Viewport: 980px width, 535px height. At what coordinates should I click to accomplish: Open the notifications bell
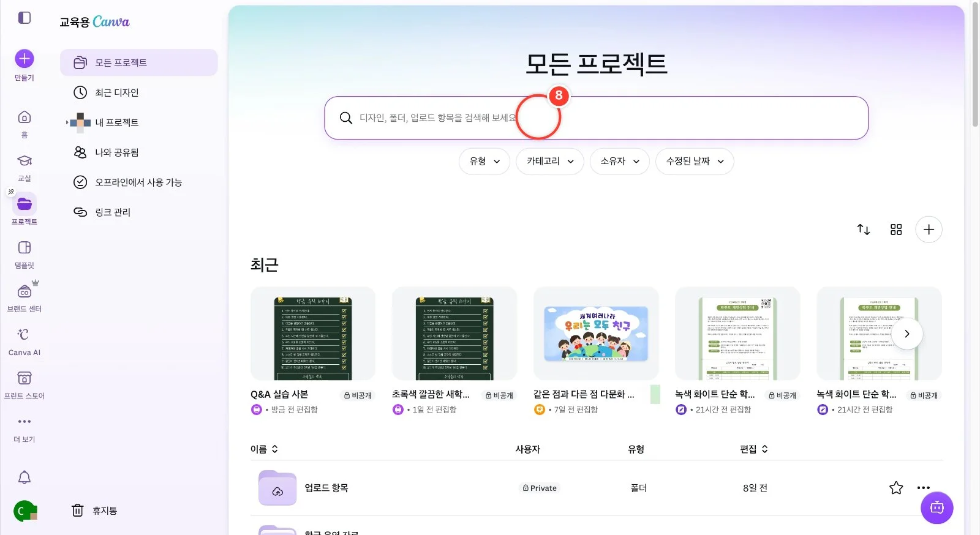coord(24,477)
